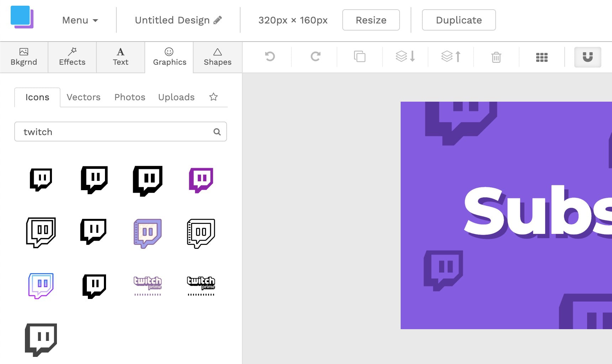Switch to the Vectors sub-tab
The image size is (612, 364).
84,97
